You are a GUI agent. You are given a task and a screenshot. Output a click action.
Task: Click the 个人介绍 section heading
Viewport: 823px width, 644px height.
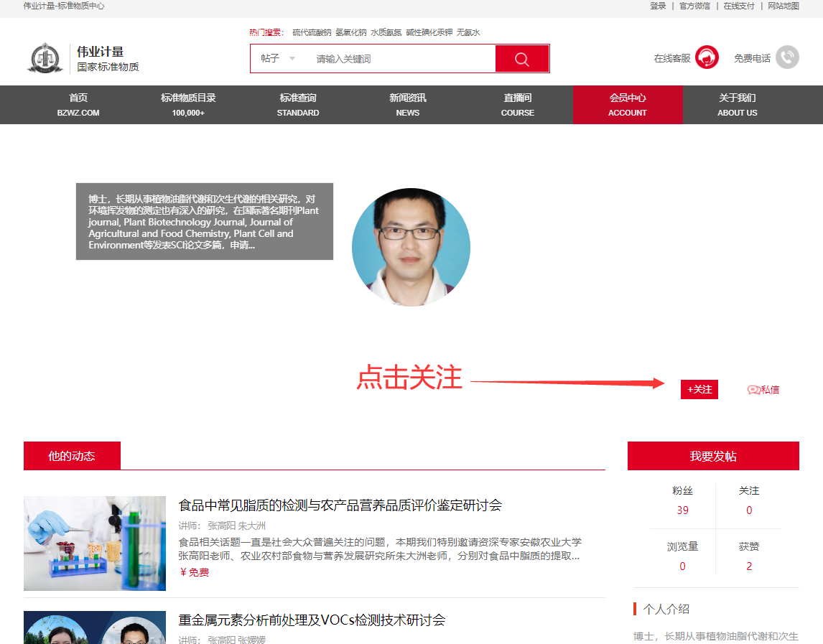[666, 609]
